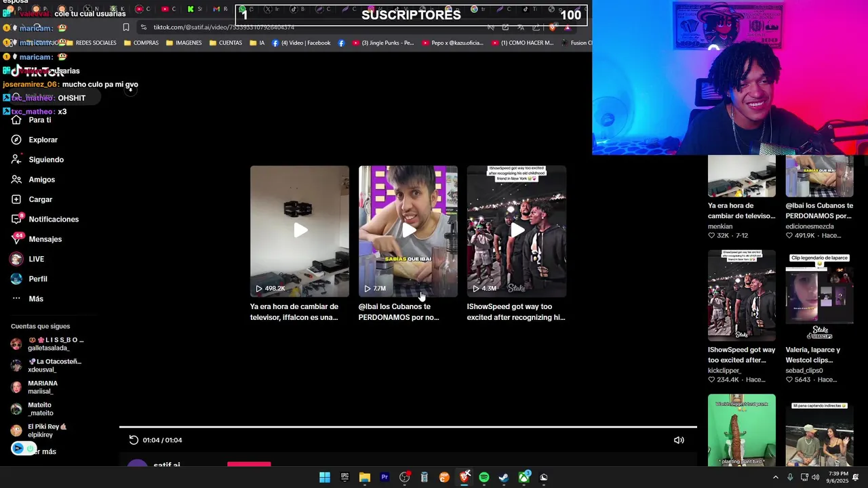
Task: Like menkian video, 32K heart
Action: pyautogui.click(x=711, y=236)
